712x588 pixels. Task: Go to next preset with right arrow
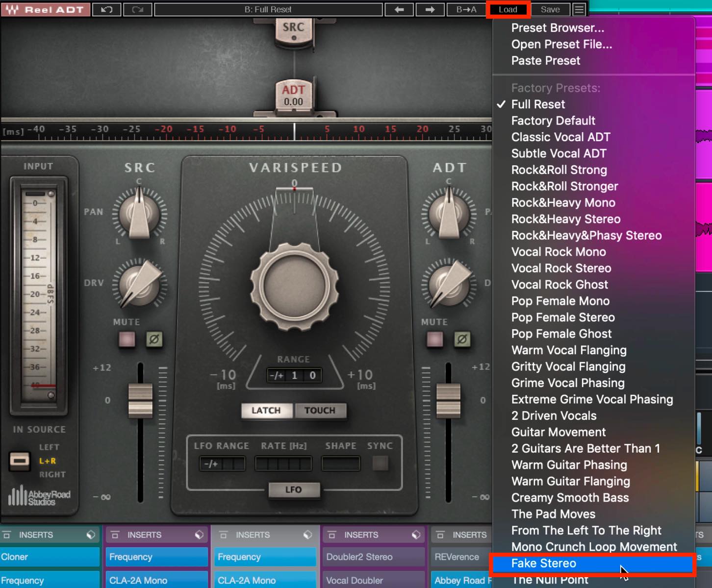click(430, 9)
